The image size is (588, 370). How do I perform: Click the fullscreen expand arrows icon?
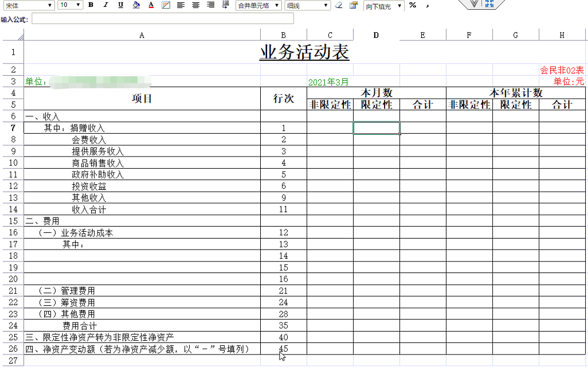(x=489, y=4)
